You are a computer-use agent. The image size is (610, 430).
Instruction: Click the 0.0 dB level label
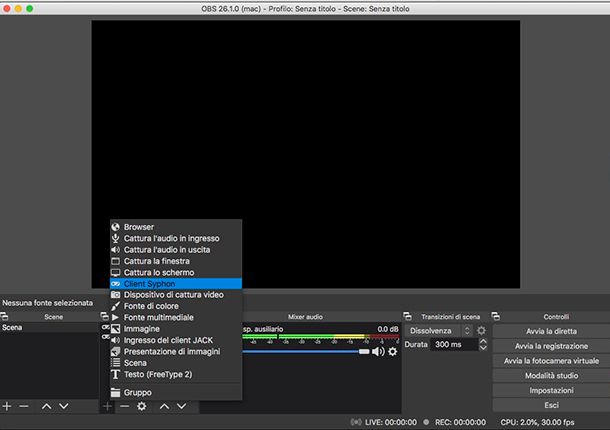(x=388, y=329)
